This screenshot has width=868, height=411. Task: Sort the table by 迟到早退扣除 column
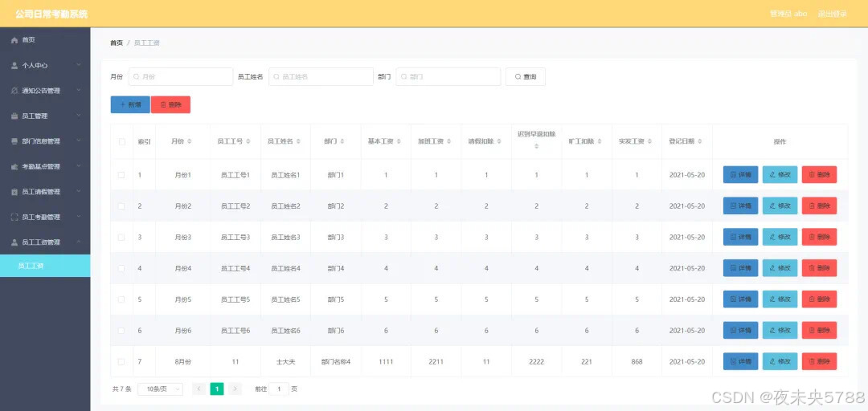coord(536,147)
